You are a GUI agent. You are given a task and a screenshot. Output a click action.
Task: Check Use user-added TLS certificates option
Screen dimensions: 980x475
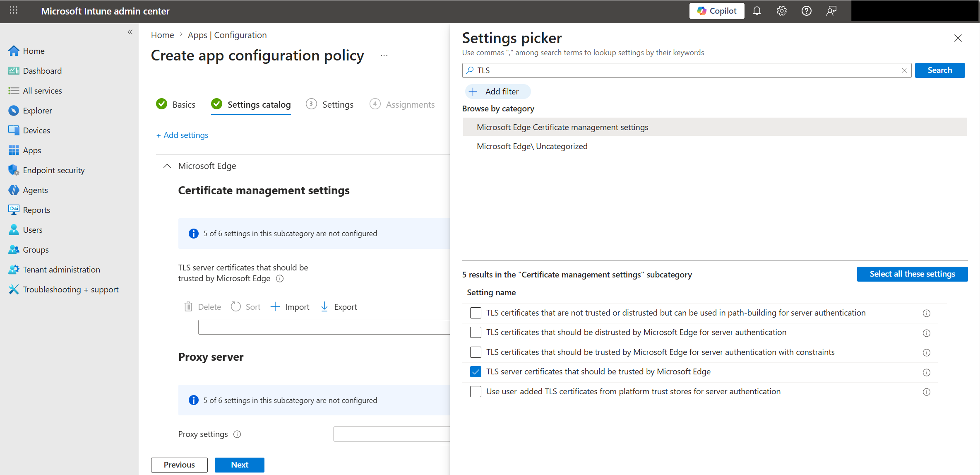pos(476,392)
